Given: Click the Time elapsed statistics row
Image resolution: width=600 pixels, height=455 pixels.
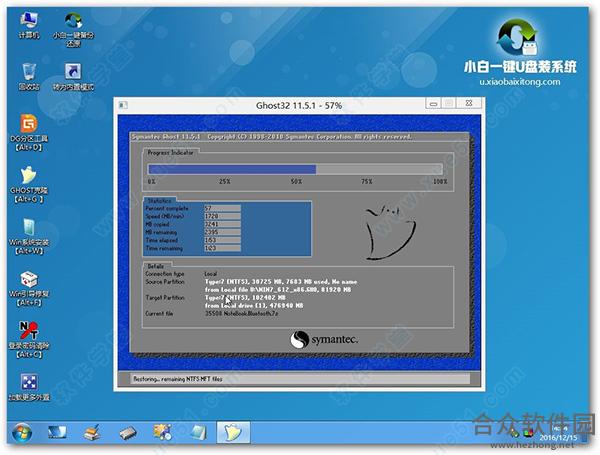Looking at the screenshot, I should (193, 240).
